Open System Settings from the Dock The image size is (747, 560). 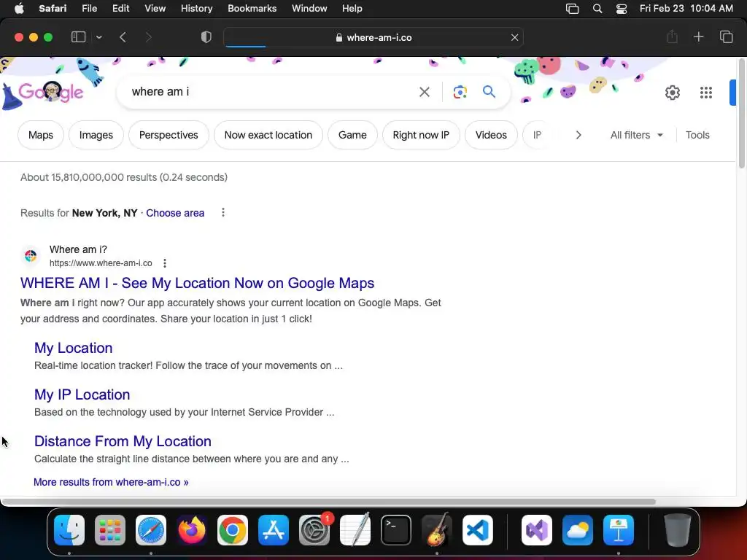[314, 530]
